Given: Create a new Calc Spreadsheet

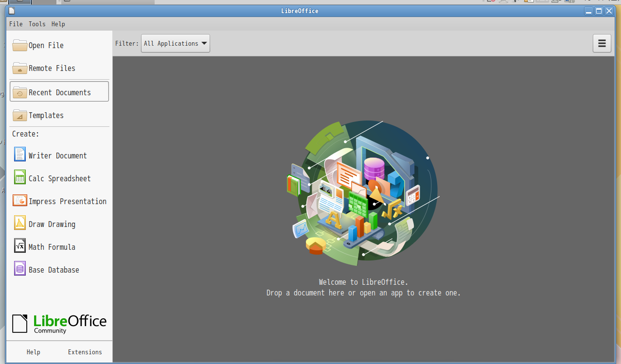Looking at the screenshot, I should [59, 178].
